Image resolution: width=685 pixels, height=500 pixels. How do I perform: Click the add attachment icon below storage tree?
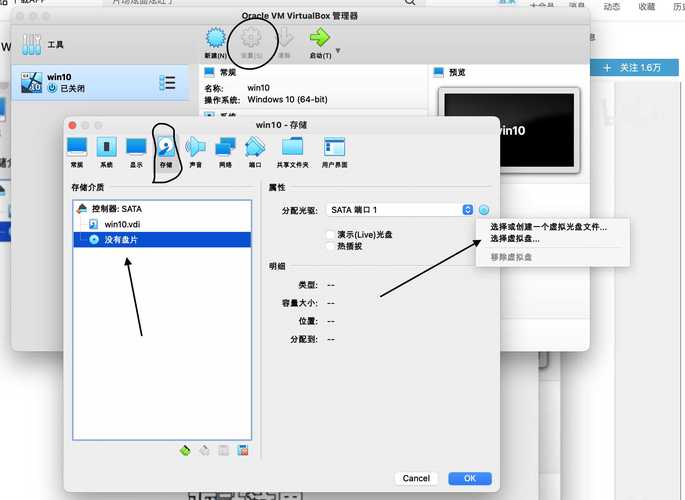pos(223,450)
